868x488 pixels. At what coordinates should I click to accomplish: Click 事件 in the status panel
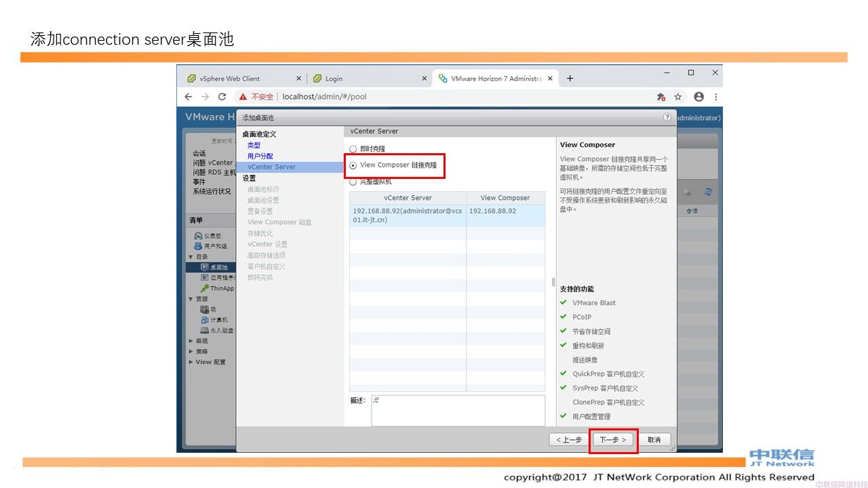click(199, 182)
